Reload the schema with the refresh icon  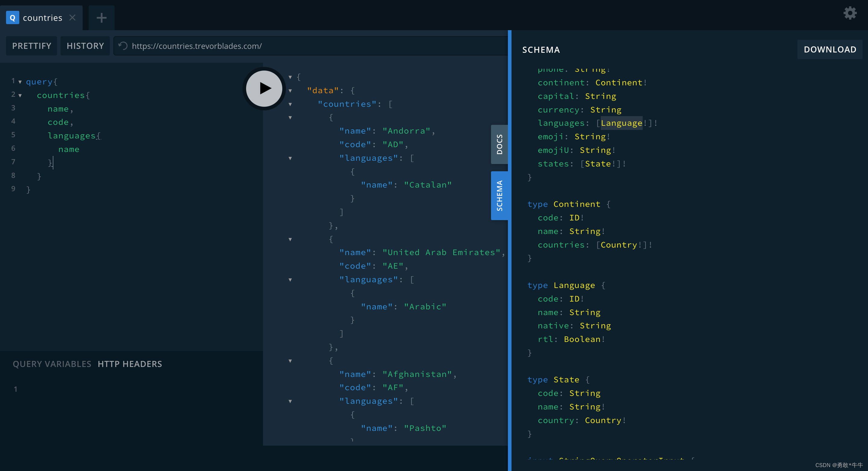(123, 46)
